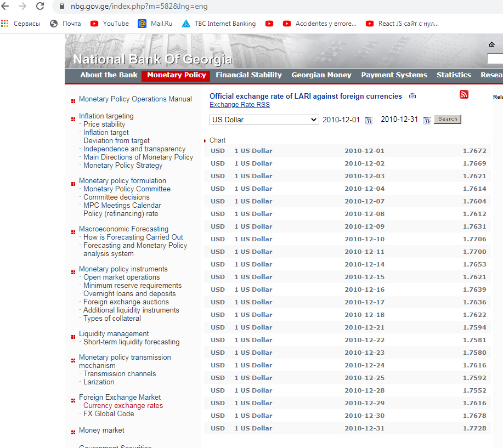Open the Сервисы apps grid bookmark

pos(21,24)
